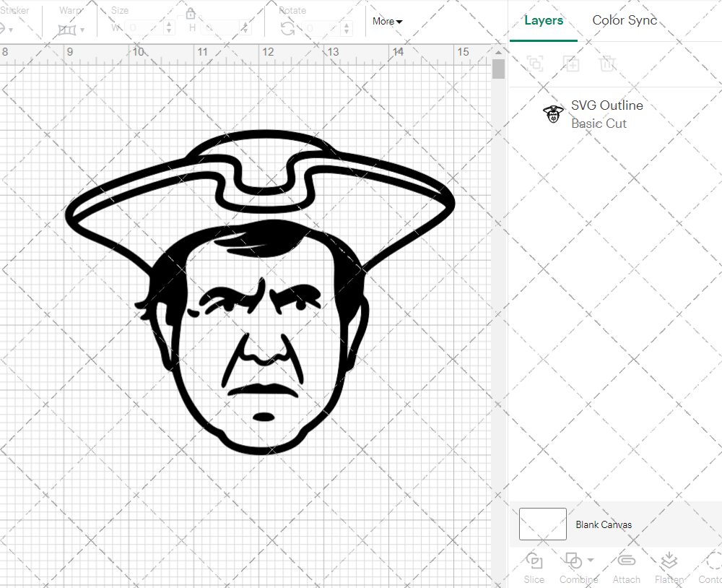Open the More dropdown menu

point(387,21)
